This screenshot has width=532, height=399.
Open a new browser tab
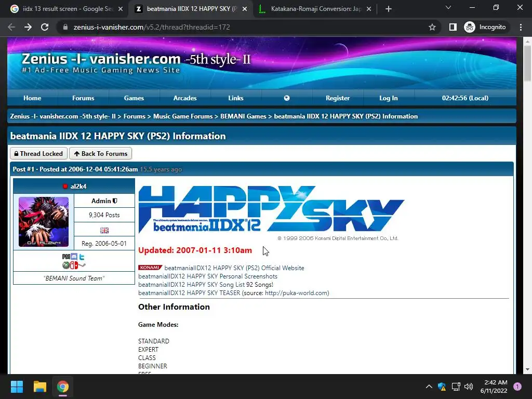coord(389,9)
